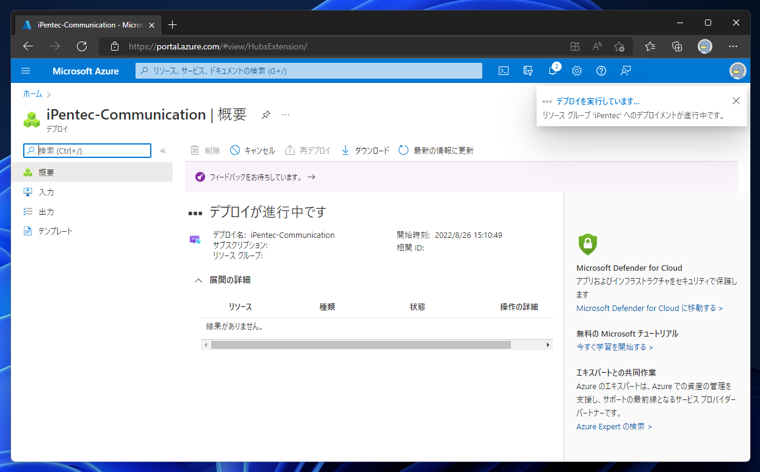Click the 操作の詳細 column header
Image resolution: width=760 pixels, height=472 pixels.
click(x=519, y=307)
